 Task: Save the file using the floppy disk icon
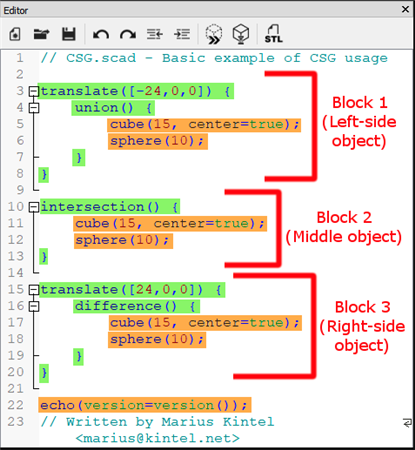(69, 34)
